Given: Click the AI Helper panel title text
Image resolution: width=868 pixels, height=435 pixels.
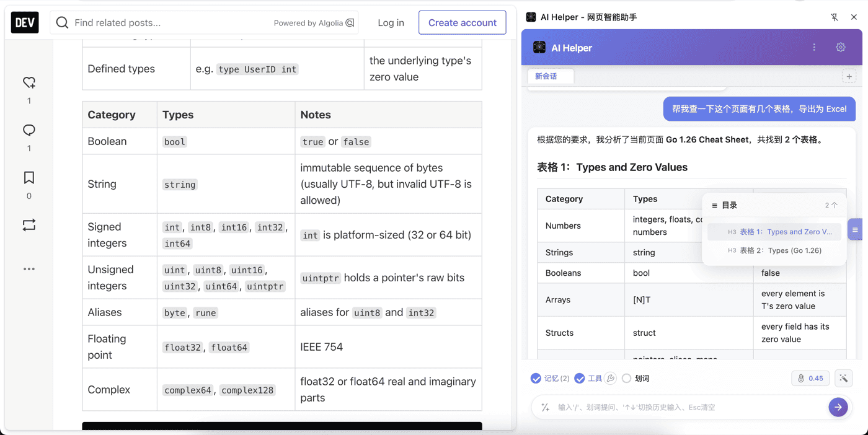Looking at the screenshot, I should pos(588,17).
